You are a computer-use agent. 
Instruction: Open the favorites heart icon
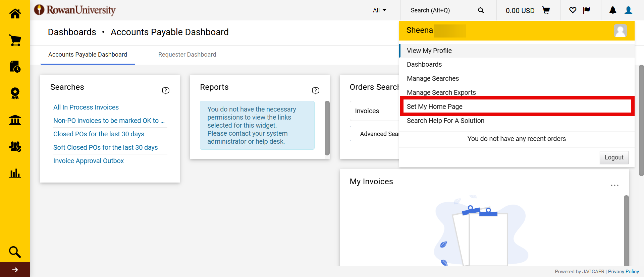573,10
